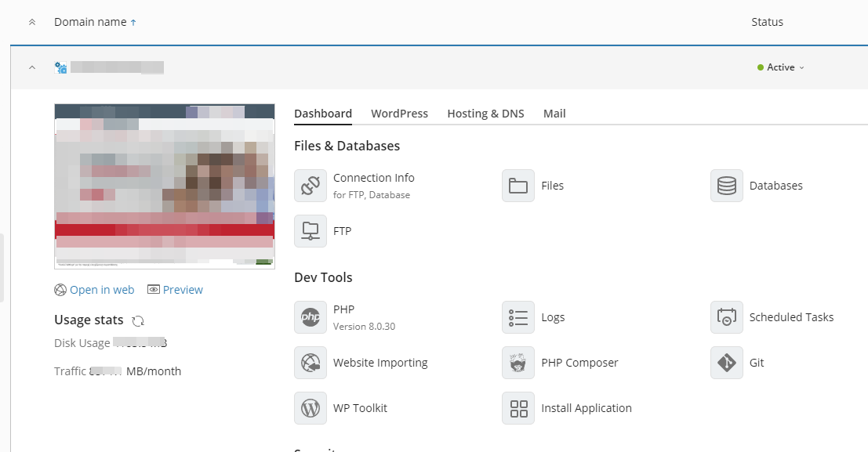Screen dimensions: 868x452
Task: Click the Preview eye icon
Action: [154, 289]
